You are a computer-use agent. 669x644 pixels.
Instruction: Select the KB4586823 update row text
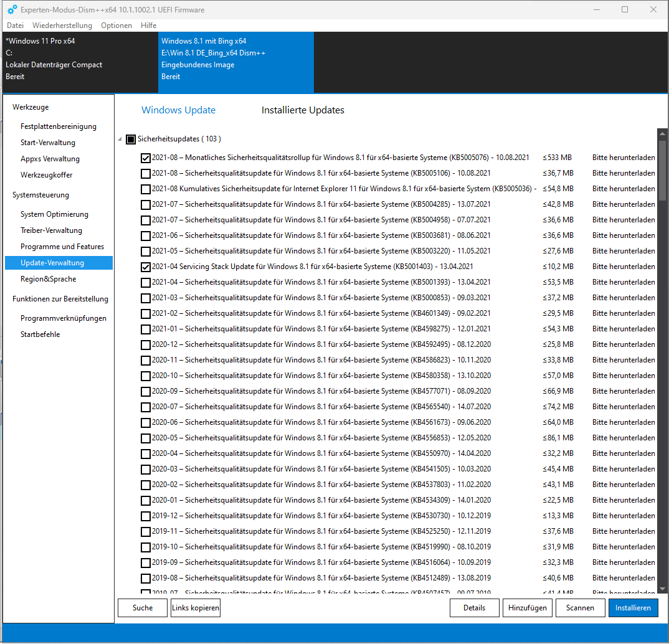[321, 359]
